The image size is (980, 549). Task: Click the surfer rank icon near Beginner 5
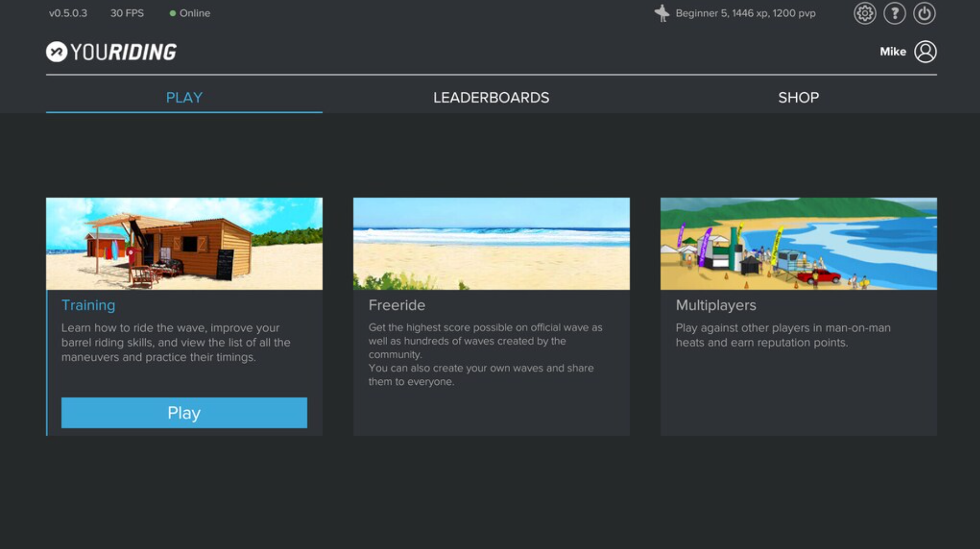663,13
